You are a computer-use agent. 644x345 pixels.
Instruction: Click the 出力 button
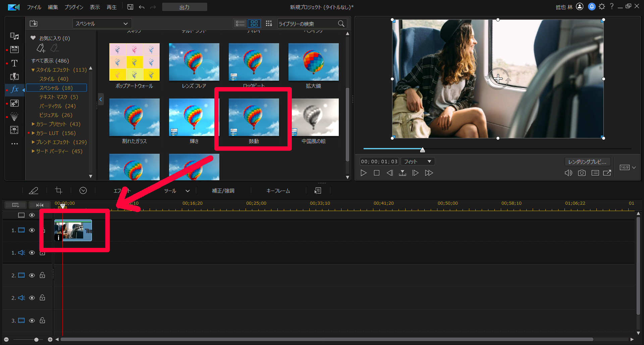click(x=184, y=7)
